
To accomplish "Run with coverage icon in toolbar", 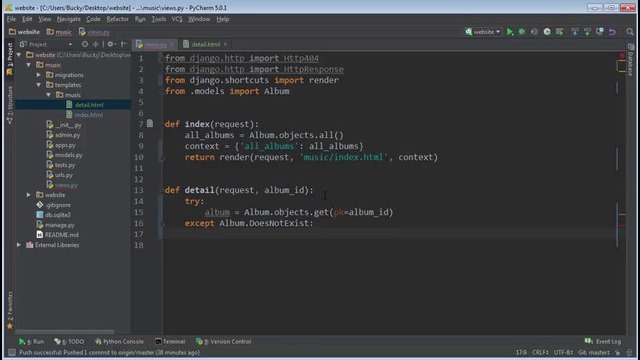I will (x=534, y=32).
